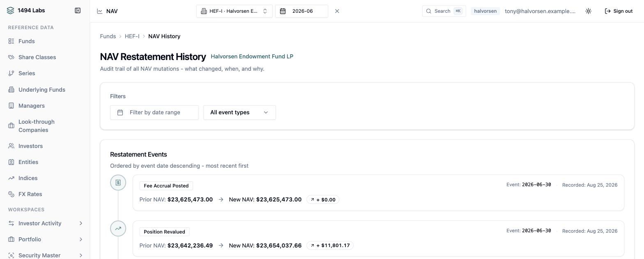
Task: Click the Indices trend icon
Action: pyautogui.click(x=11, y=178)
